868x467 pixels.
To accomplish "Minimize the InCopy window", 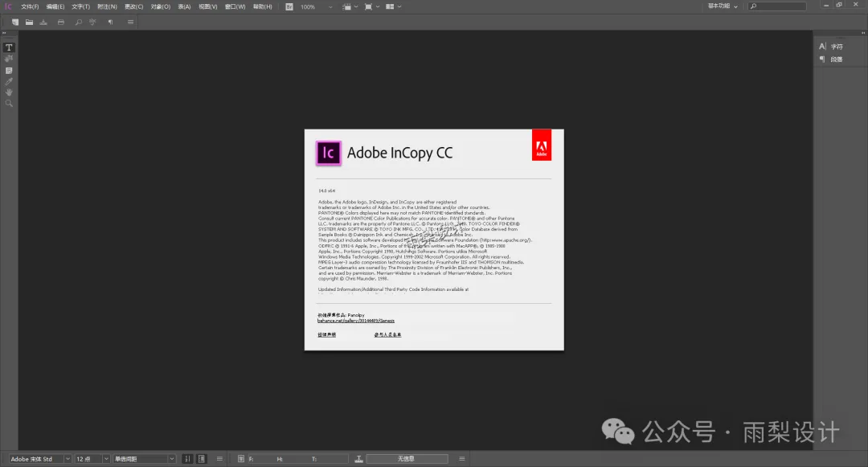I will [826, 5].
